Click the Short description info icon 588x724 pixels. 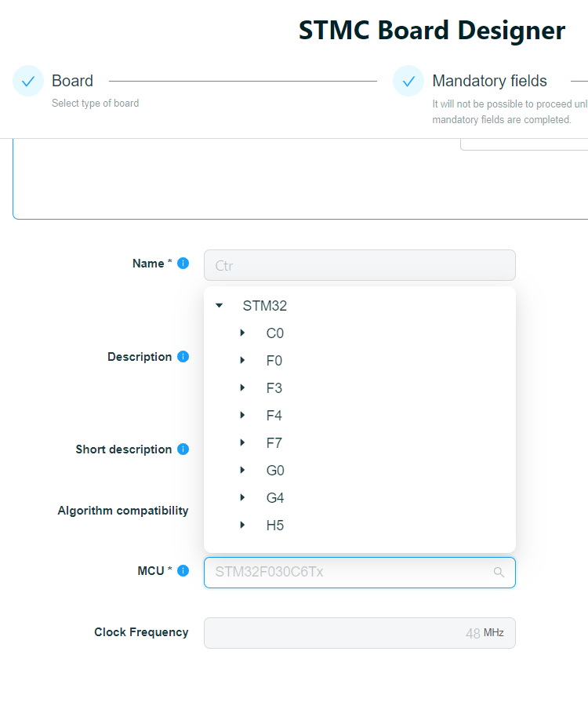(x=183, y=449)
